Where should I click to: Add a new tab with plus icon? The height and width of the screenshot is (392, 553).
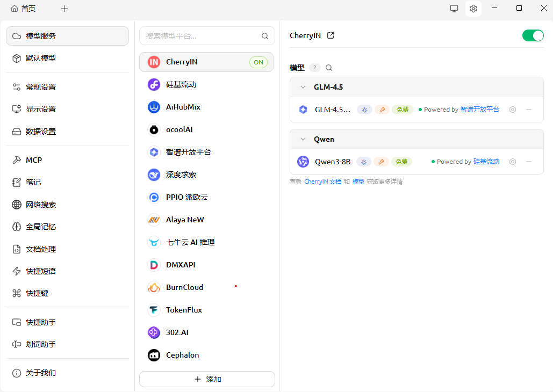(64, 9)
